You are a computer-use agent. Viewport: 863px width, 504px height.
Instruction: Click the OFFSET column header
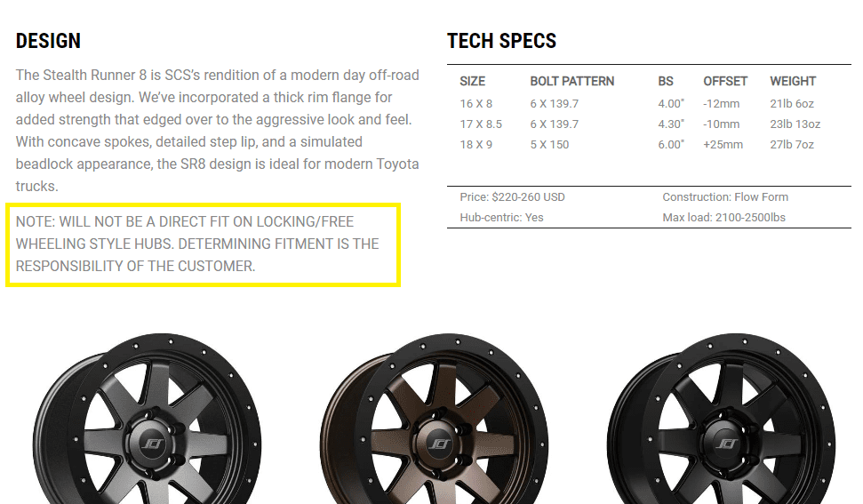click(x=725, y=81)
